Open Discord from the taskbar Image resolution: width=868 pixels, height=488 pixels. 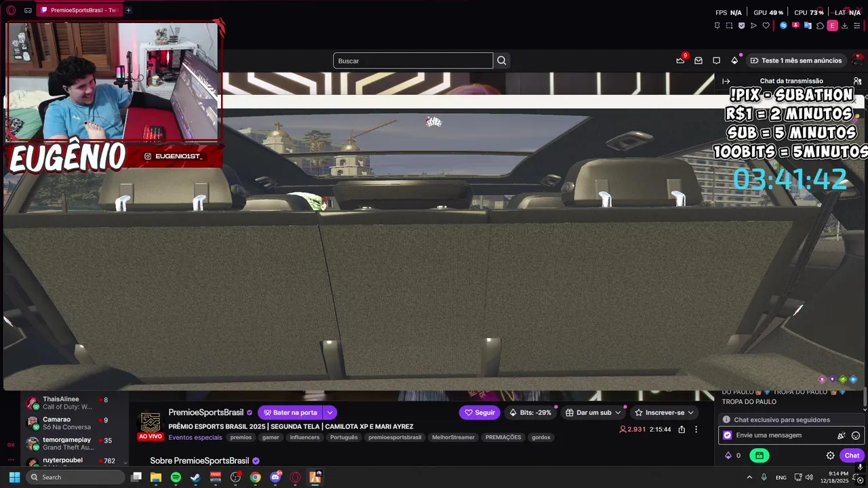[275, 477]
